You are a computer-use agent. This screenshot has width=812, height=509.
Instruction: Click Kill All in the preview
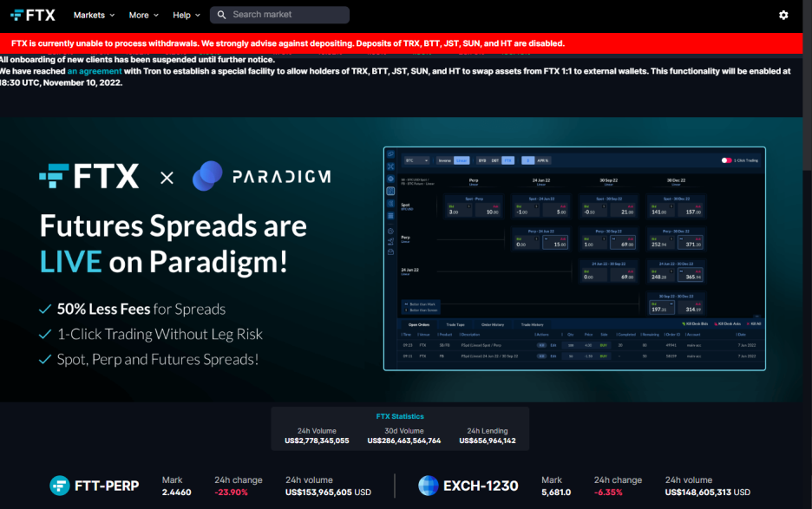tap(755, 324)
